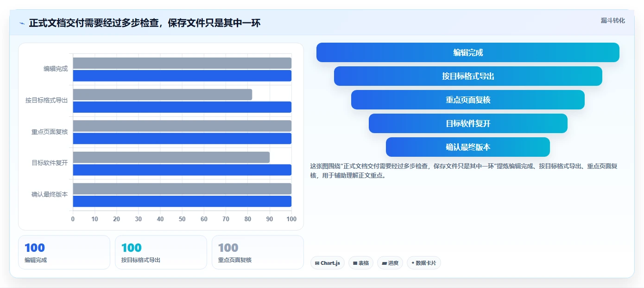
Task: Click the 数据卡片 tag chip
Action: (424, 263)
